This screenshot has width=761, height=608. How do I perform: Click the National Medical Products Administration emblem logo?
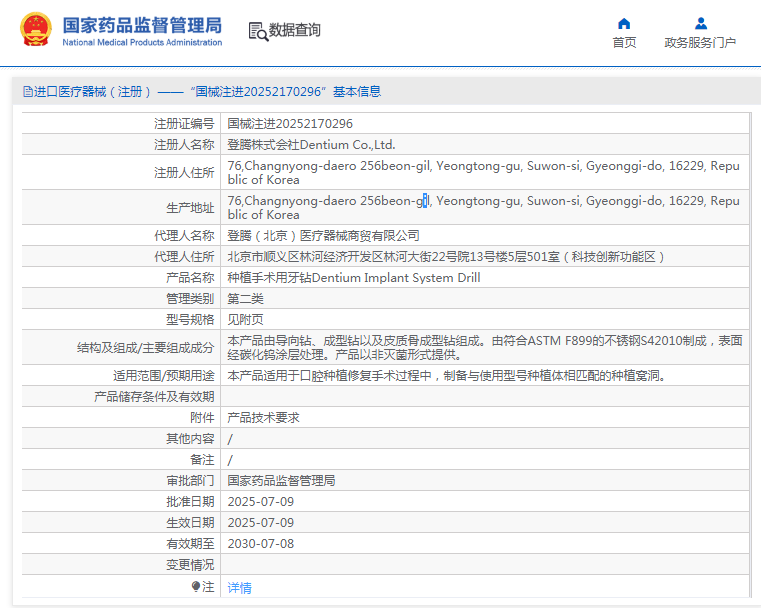[36, 31]
